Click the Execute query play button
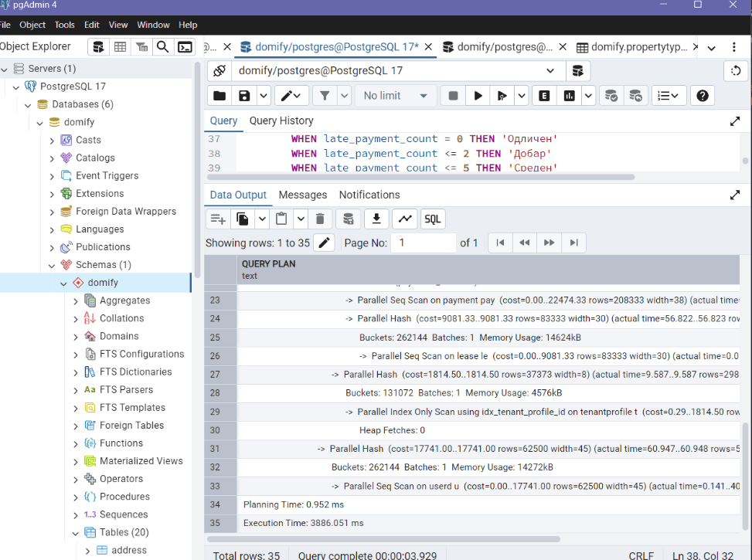752x560 pixels. pyautogui.click(x=478, y=96)
